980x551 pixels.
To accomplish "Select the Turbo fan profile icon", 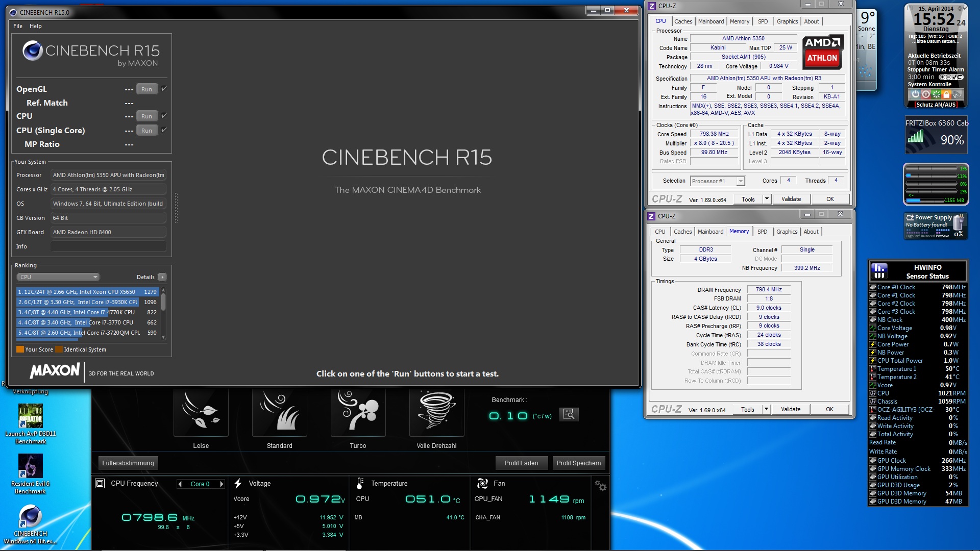I will tap(358, 412).
